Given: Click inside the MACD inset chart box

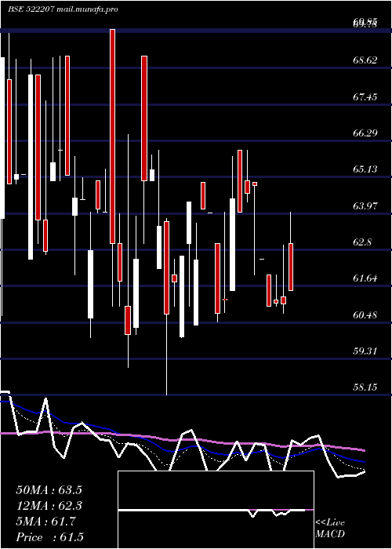Looking at the screenshot, I should pos(216,510).
